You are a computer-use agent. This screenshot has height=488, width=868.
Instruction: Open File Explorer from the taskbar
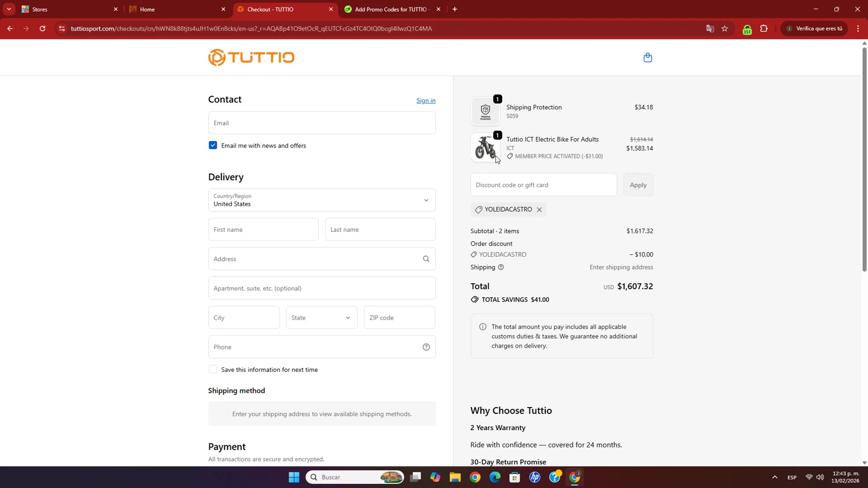click(x=455, y=477)
